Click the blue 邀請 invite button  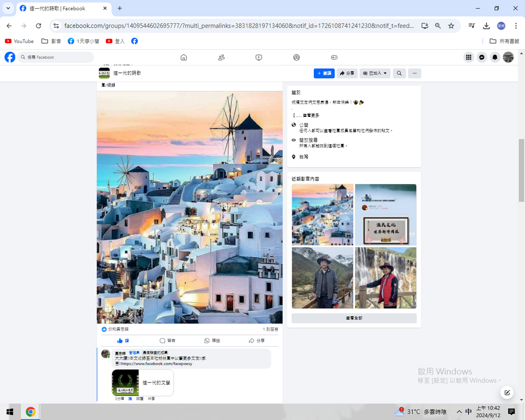pos(324,73)
